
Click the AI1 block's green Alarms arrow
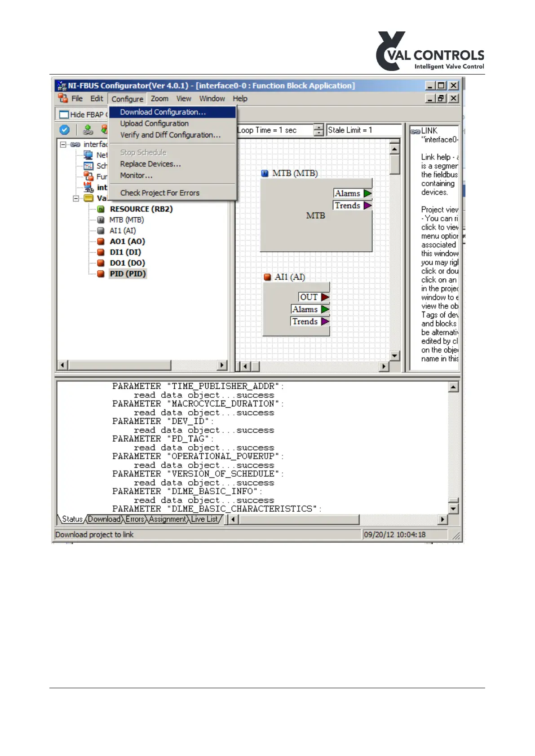click(325, 309)
